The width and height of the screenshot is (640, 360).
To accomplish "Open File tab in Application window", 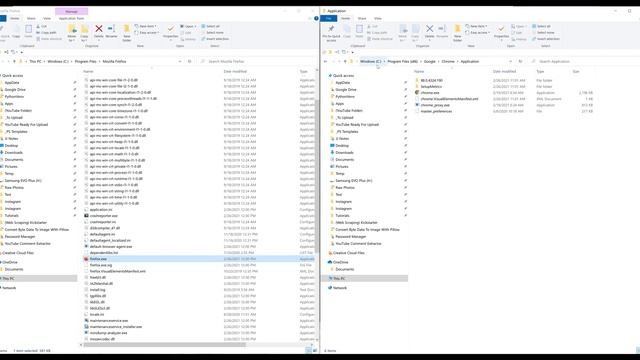I will pyautogui.click(x=329, y=18).
